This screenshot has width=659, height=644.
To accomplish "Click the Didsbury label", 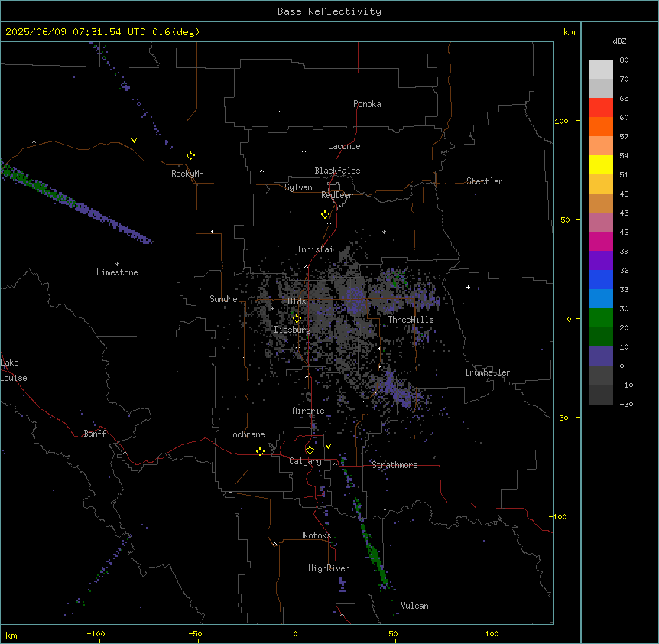I will [293, 330].
